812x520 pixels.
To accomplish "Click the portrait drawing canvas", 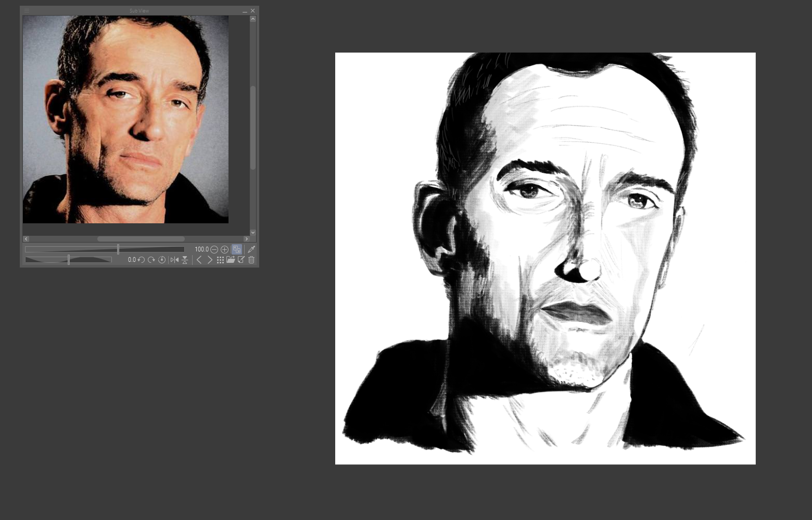I will (x=545, y=258).
